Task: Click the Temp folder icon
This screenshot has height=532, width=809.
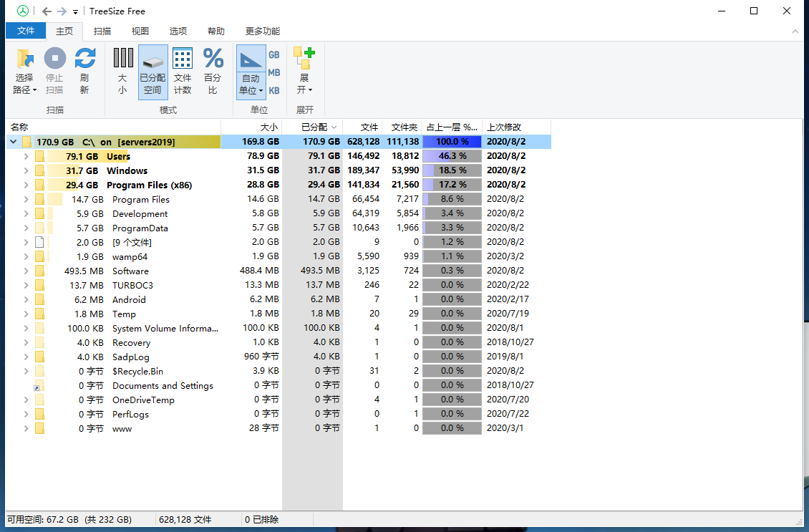Action: click(39, 314)
